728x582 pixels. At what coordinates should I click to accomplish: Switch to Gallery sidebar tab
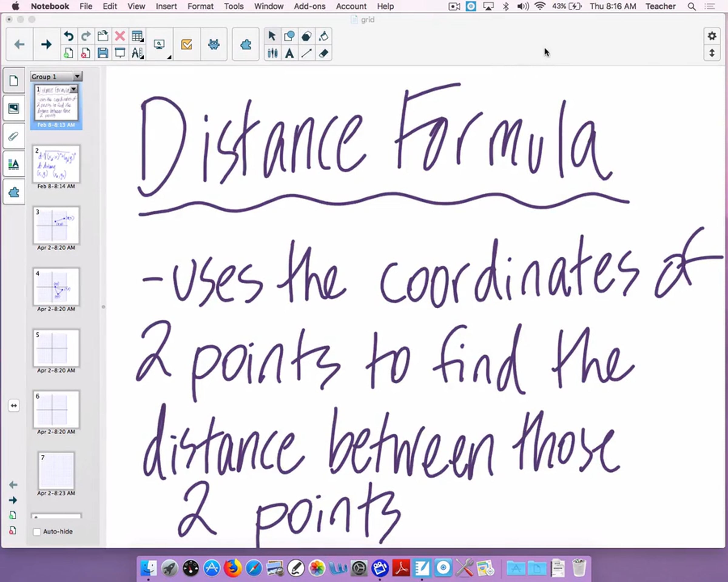pos(14,109)
